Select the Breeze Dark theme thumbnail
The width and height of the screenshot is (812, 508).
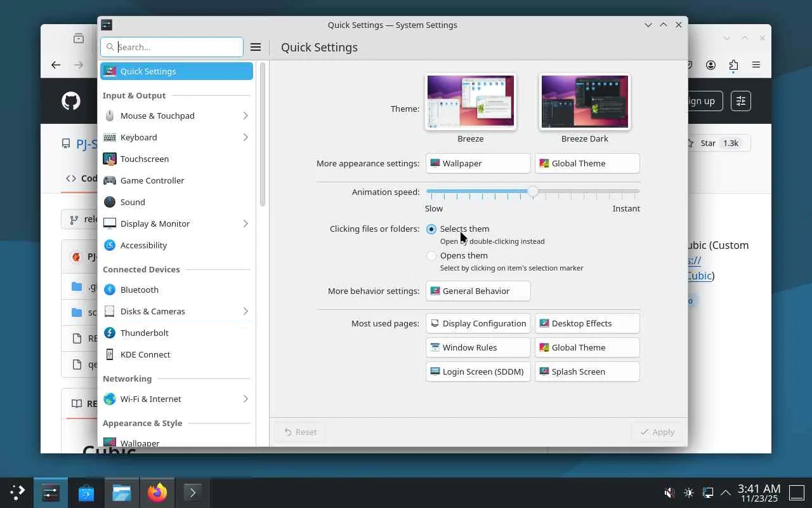click(585, 102)
